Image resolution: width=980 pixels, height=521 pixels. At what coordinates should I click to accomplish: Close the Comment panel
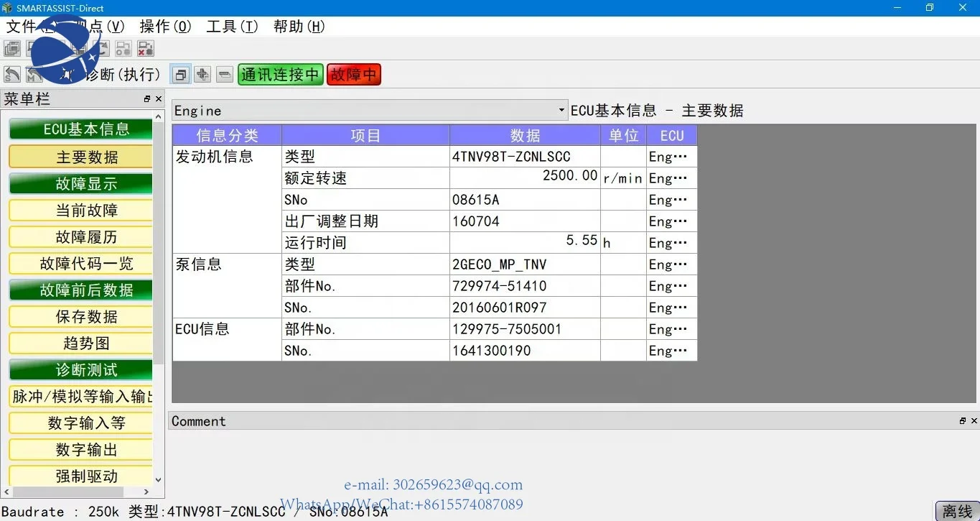(974, 421)
